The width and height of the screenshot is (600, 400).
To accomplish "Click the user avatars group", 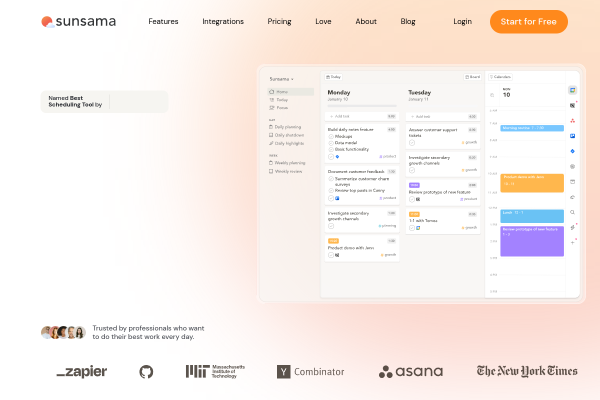I will click(x=63, y=332).
